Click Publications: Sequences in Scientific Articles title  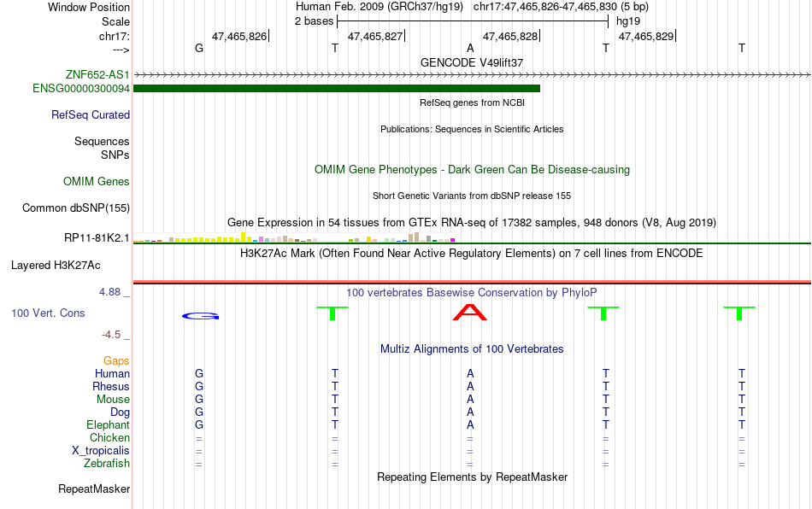click(472, 129)
